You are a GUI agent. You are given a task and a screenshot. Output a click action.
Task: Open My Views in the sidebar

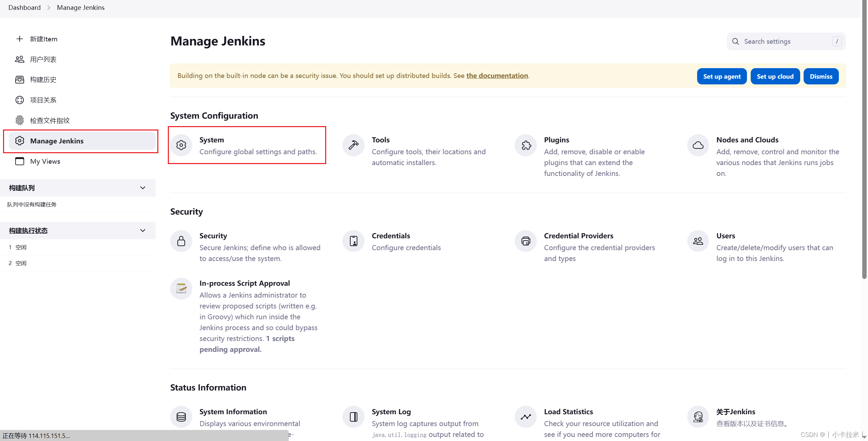tap(45, 161)
